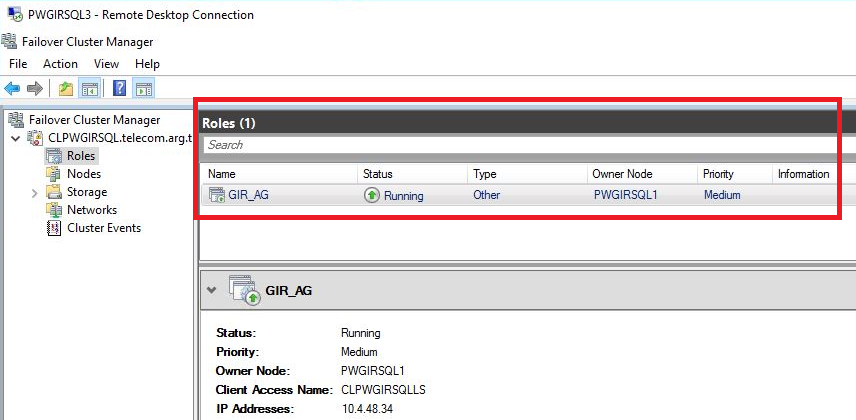The width and height of the screenshot is (856, 420).
Task: Collapse the GIR_AG details panel chevron
Action: click(211, 291)
